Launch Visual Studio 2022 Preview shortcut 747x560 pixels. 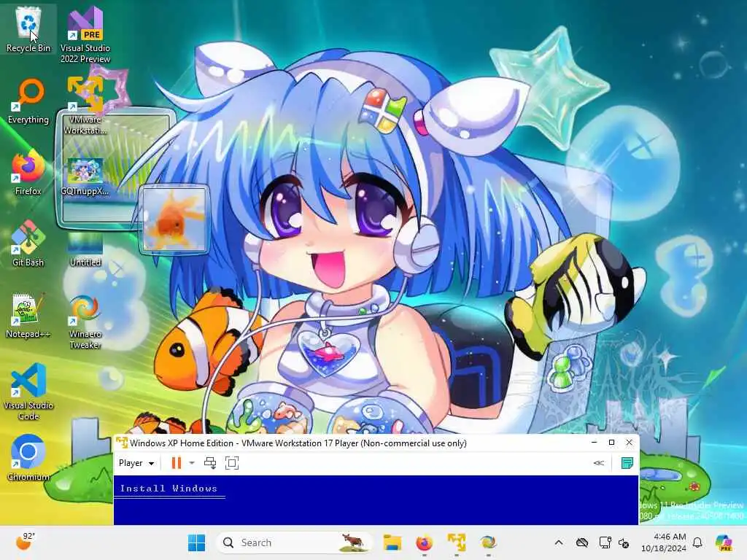point(85,34)
